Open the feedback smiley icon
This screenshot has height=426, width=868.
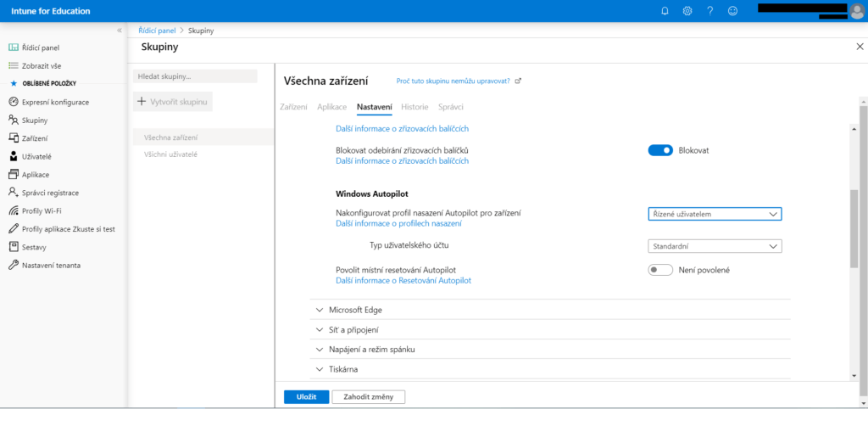pyautogui.click(x=732, y=11)
